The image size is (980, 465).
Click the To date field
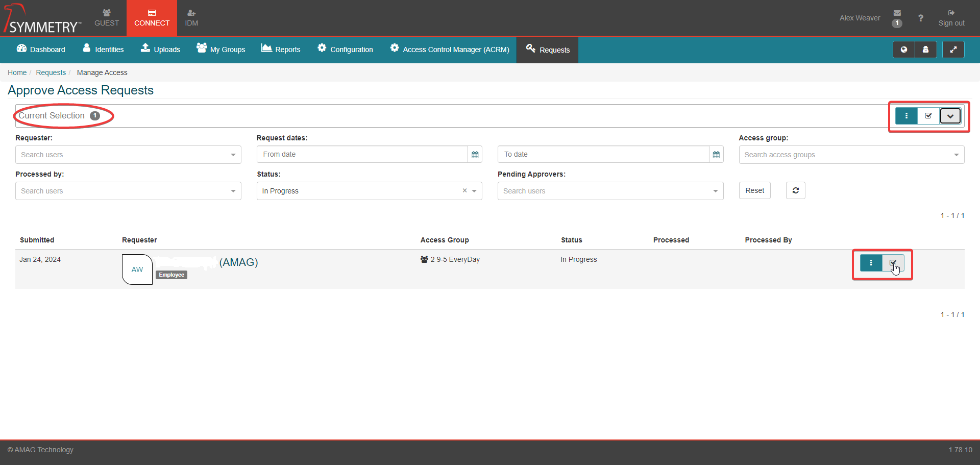pyautogui.click(x=603, y=154)
